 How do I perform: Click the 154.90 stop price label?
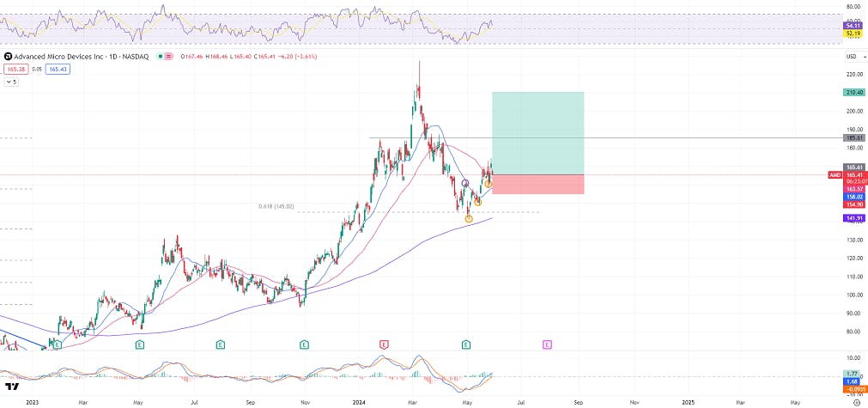click(853, 204)
